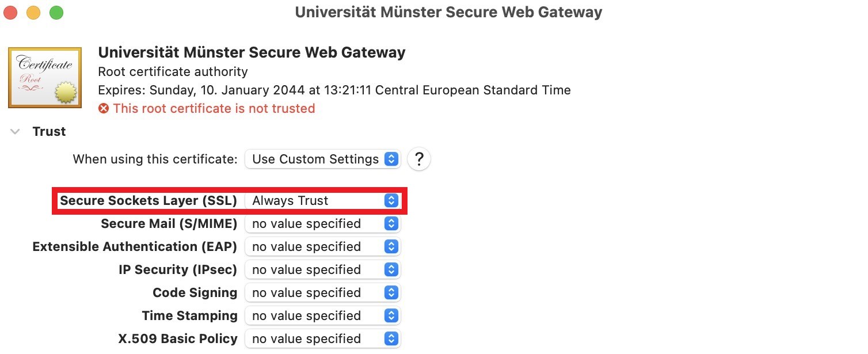Click the certificate root icon image

44,78
